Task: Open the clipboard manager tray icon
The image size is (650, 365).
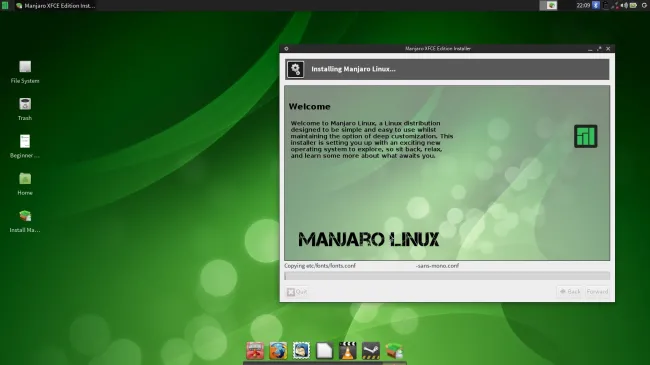Action: [x=606, y=5]
